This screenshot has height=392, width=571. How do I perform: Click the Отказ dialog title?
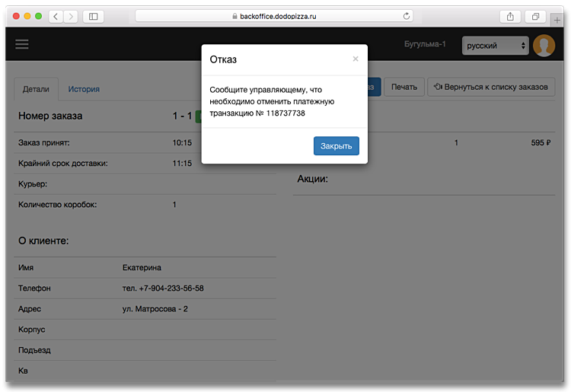(x=223, y=59)
